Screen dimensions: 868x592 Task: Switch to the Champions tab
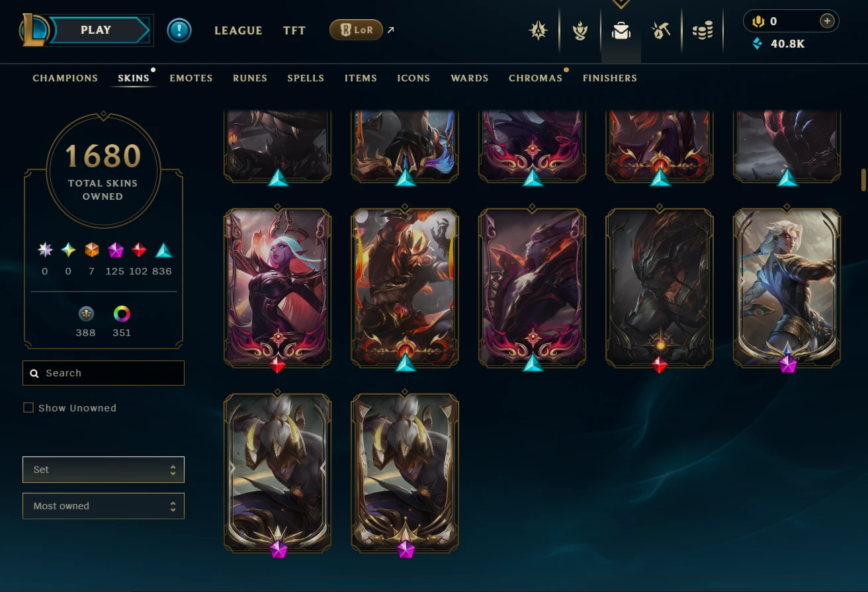tap(65, 78)
